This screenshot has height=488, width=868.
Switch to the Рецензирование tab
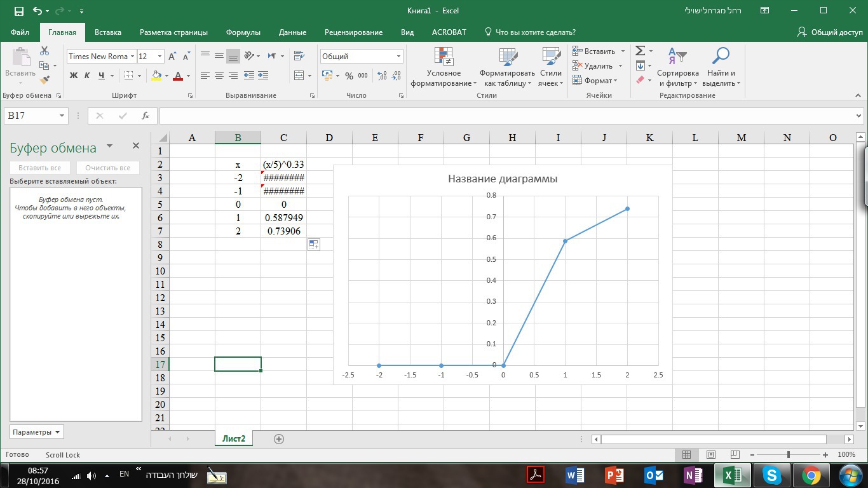(x=353, y=32)
